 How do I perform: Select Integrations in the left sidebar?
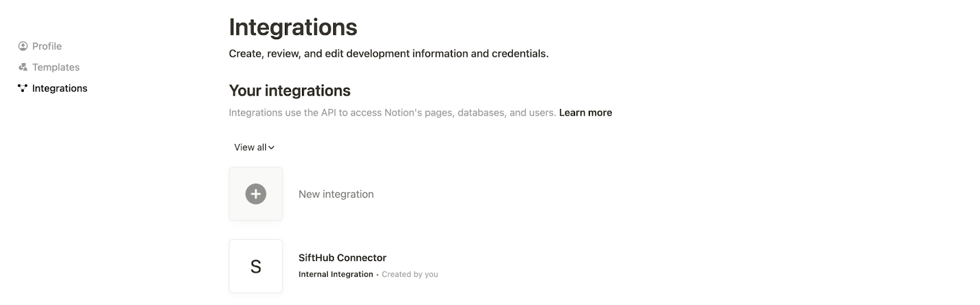[59, 88]
